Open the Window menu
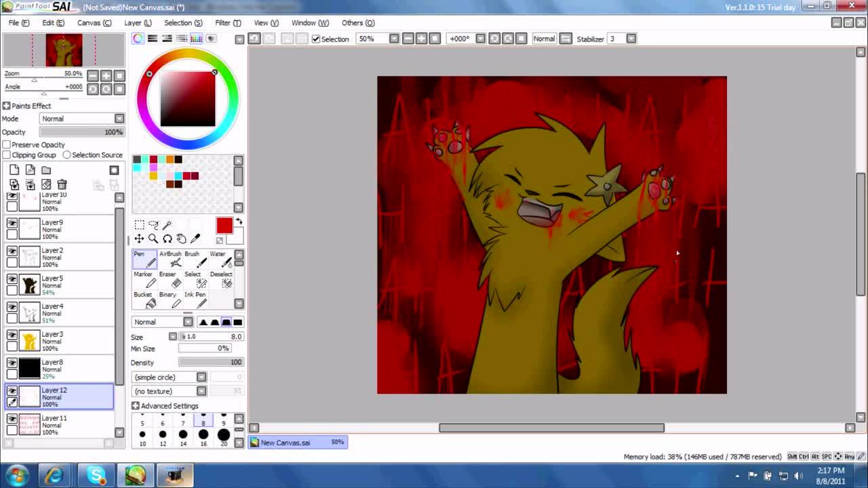This screenshot has width=868, height=488. 310,23
